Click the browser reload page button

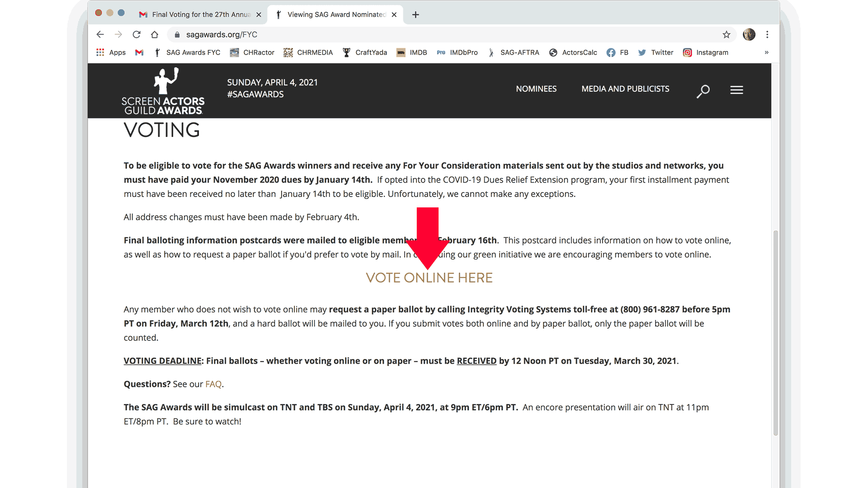136,34
